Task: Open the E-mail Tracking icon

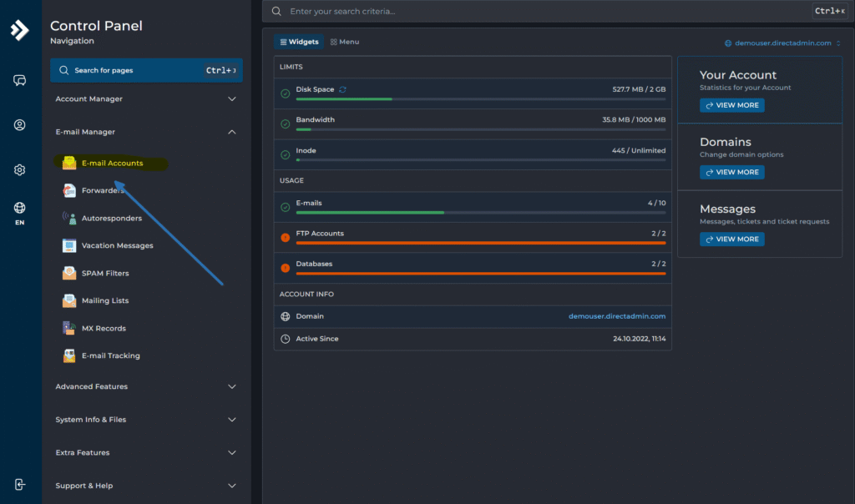Action: pos(69,356)
